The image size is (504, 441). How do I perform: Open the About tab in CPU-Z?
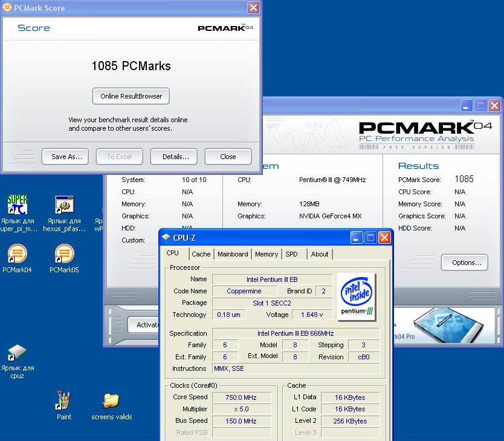(x=320, y=254)
